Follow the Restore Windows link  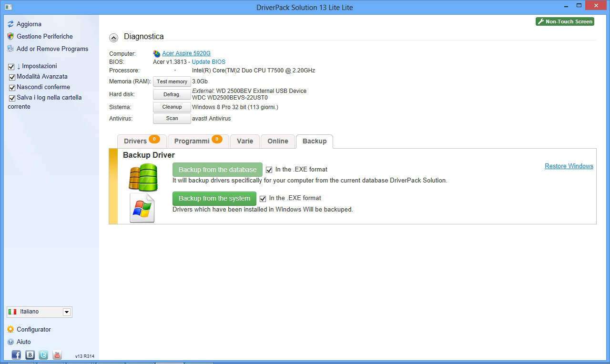pos(569,166)
